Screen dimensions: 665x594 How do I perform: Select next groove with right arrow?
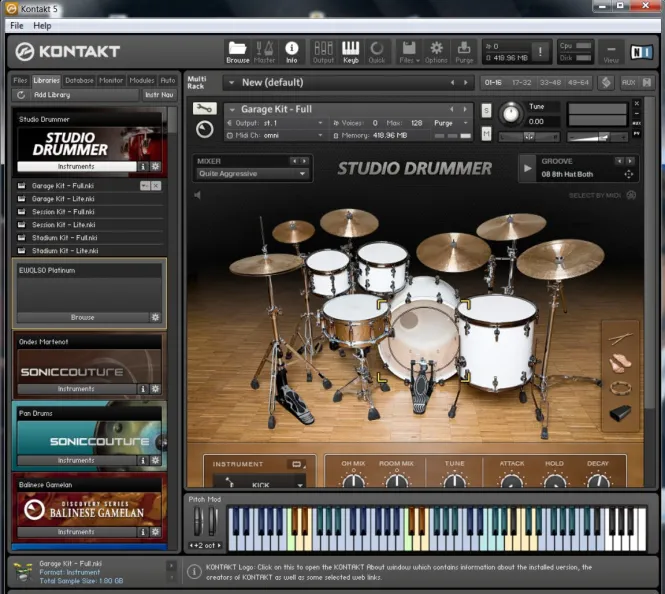click(x=630, y=161)
